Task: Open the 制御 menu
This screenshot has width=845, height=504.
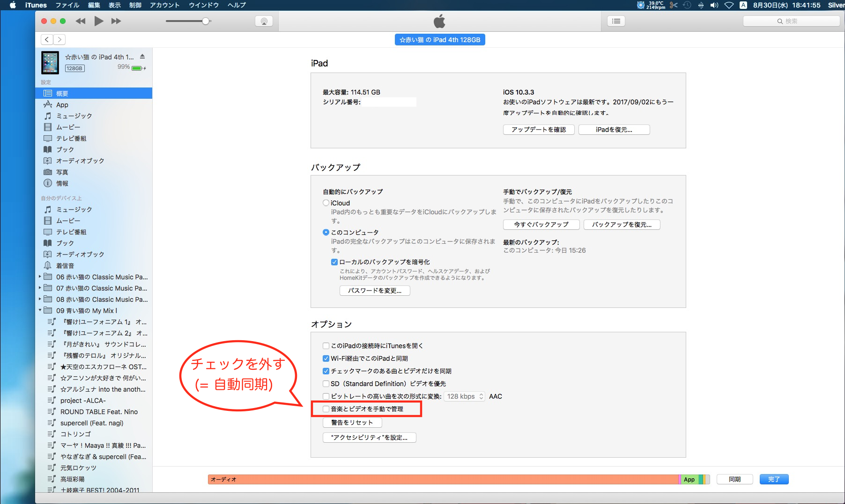Action: (x=135, y=5)
